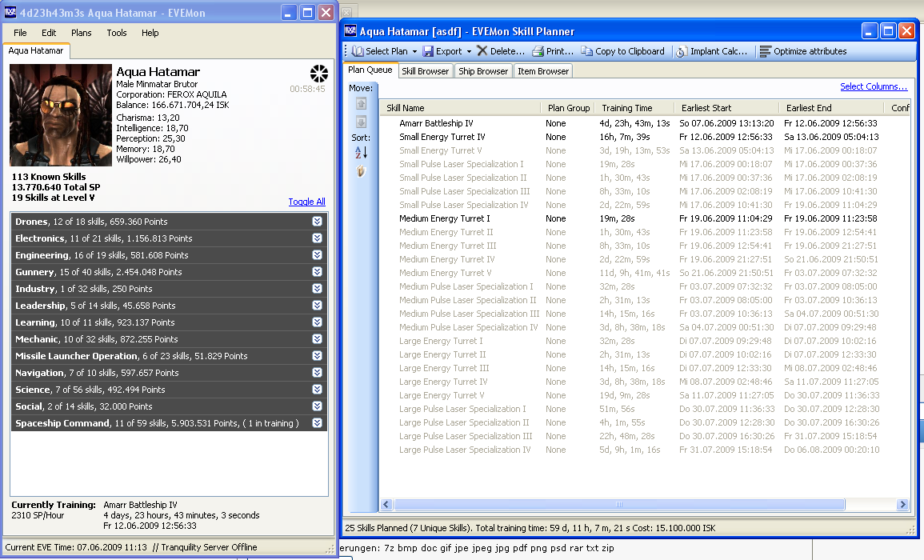Open the Export dropdown arrow
Image resolution: width=924 pixels, height=560 pixels.
pos(469,51)
